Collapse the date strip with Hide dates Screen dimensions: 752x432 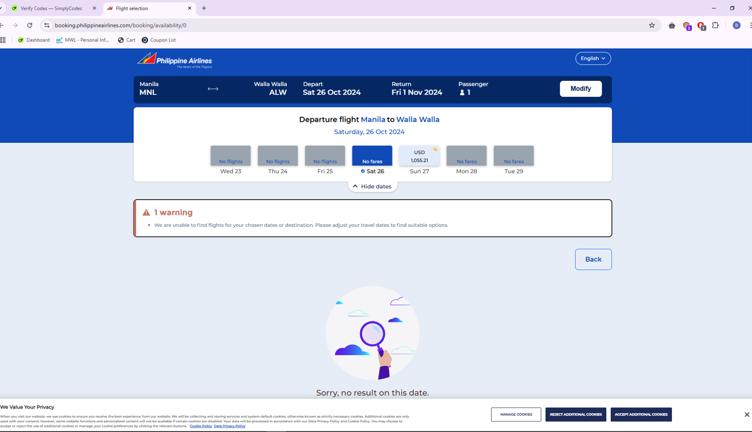point(372,187)
